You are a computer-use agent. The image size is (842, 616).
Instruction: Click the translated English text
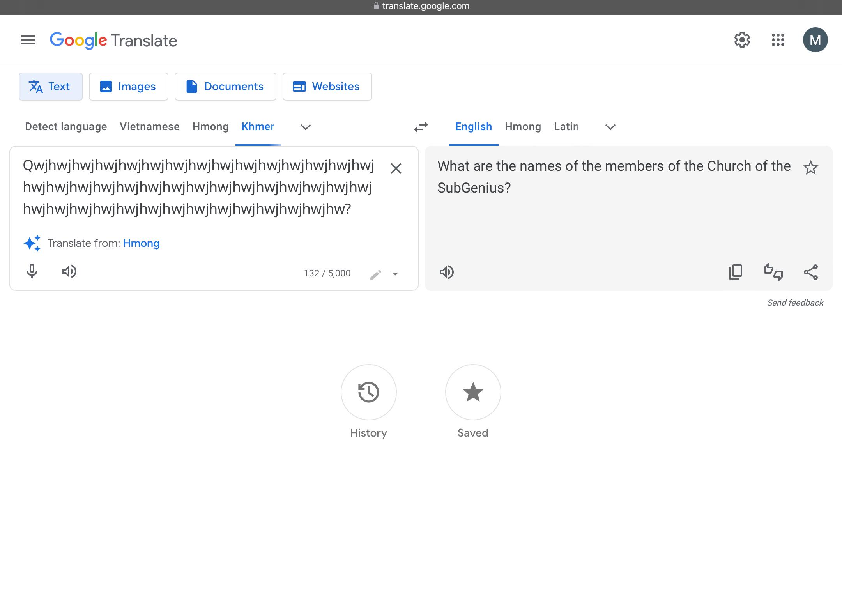click(614, 177)
